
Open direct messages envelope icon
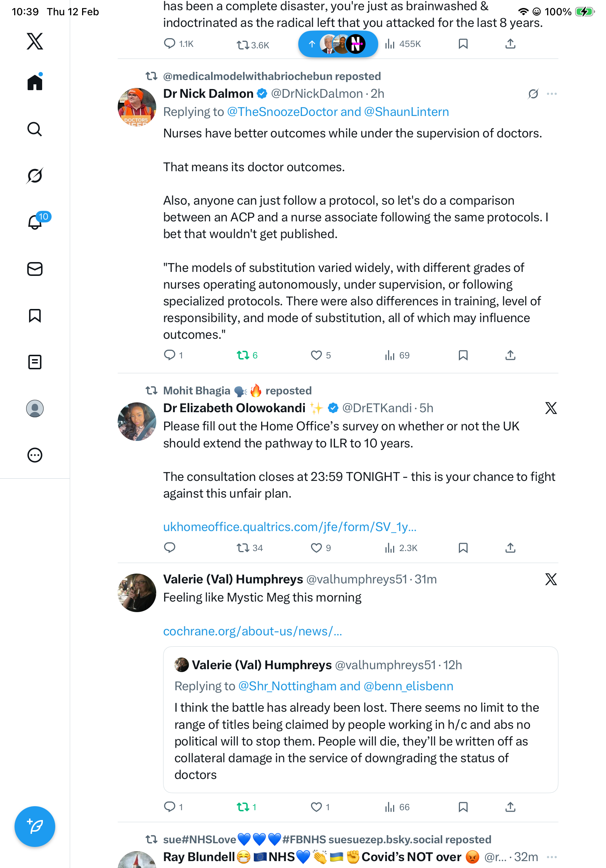[35, 269]
